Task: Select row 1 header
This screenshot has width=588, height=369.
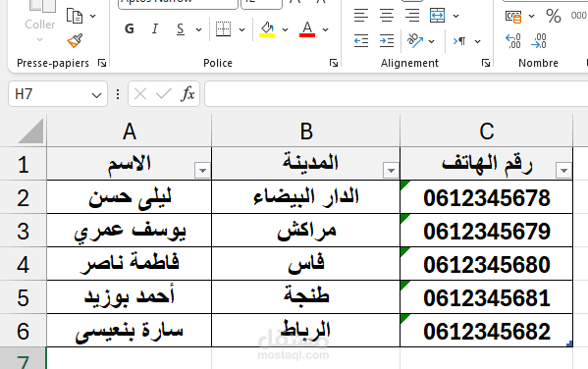Action: (x=23, y=164)
